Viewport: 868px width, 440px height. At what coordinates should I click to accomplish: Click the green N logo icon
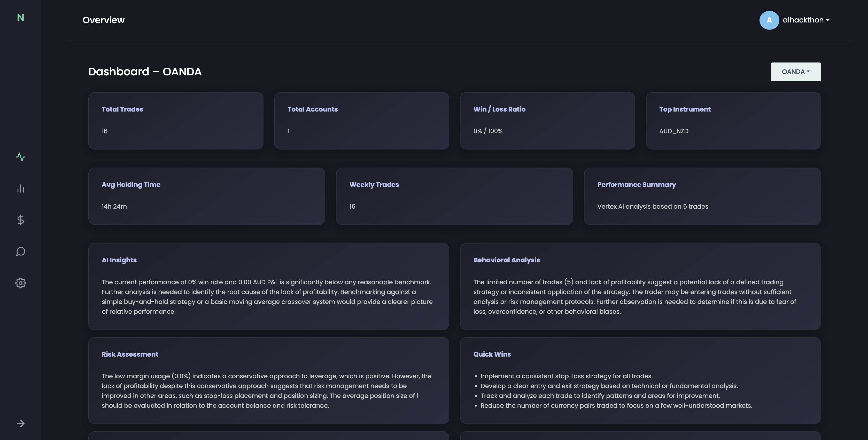click(x=21, y=18)
